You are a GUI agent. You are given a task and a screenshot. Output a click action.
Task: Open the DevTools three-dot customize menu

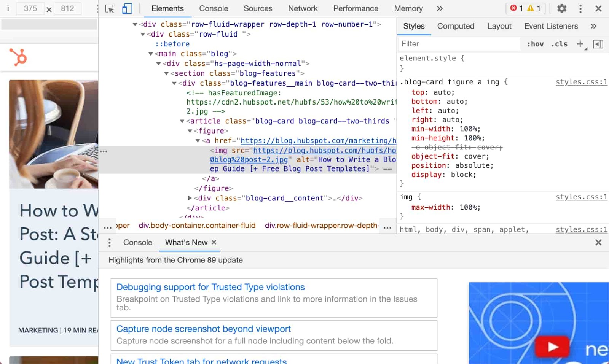(x=580, y=8)
